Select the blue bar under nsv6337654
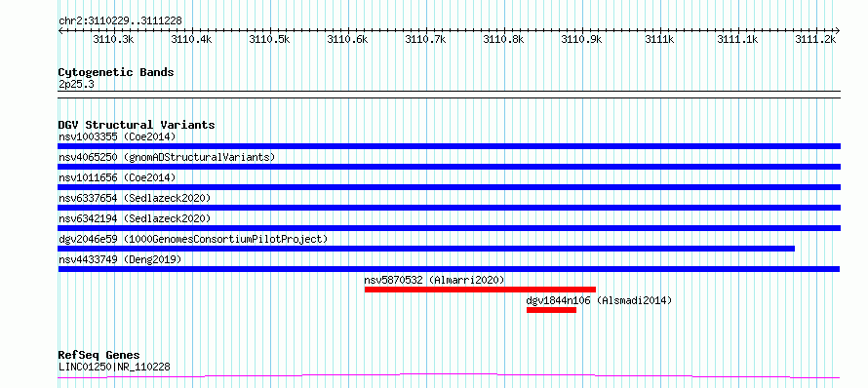Screen dimensions: 868x388 pos(450,208)
